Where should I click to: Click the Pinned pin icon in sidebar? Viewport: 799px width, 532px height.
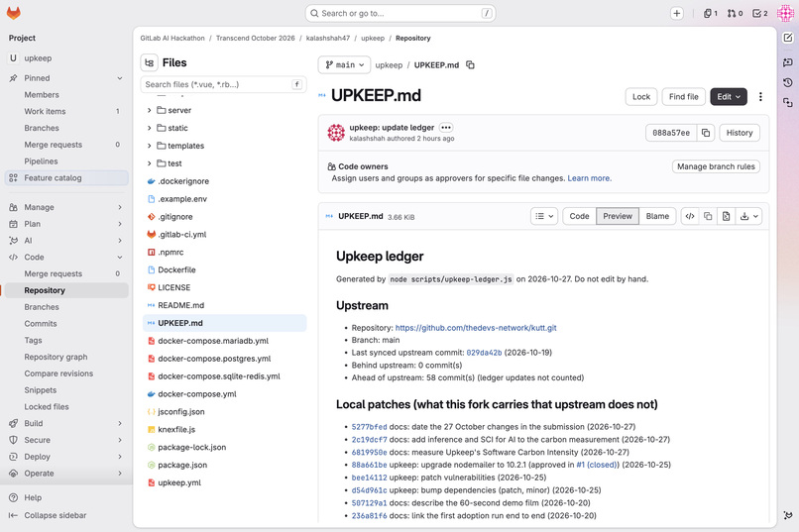[x=13, y=78]
